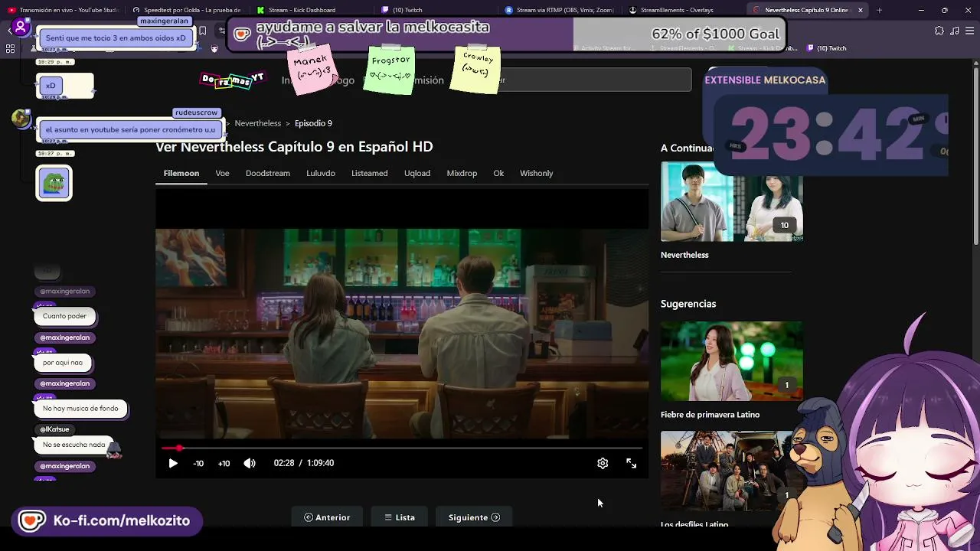
Task: Open the browser media control icon
Action: point(956,31)
